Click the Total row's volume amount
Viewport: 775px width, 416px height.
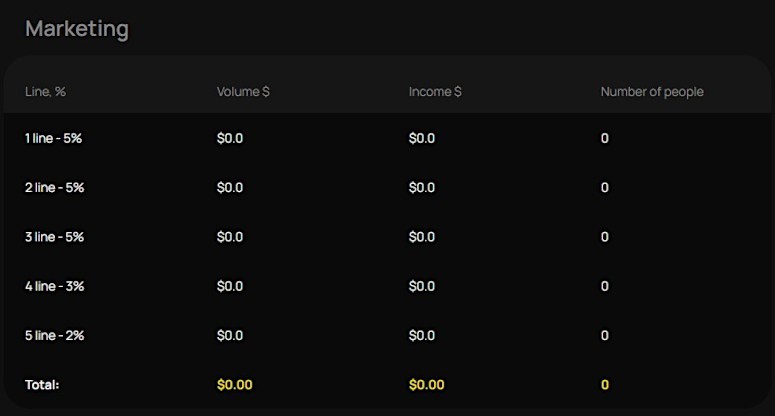coord(234,385)
